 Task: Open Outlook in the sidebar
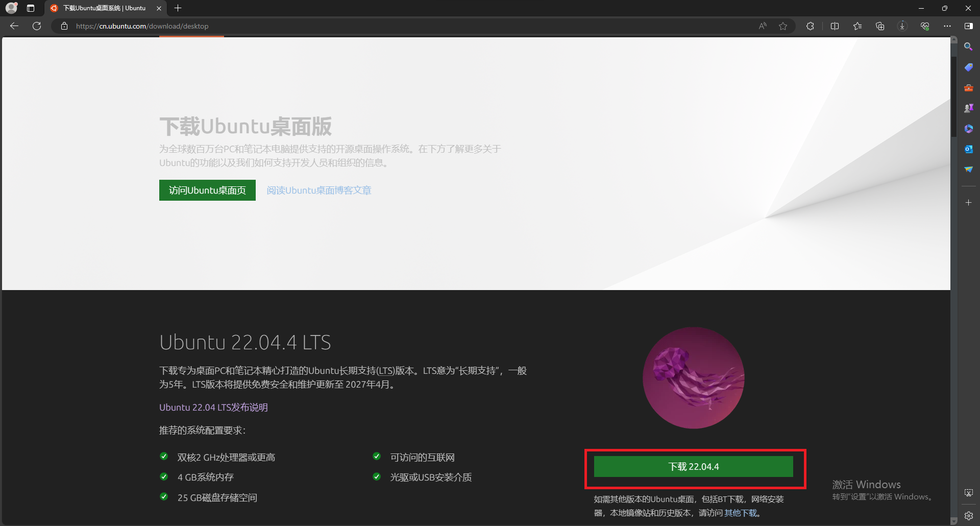coord(968,149)
